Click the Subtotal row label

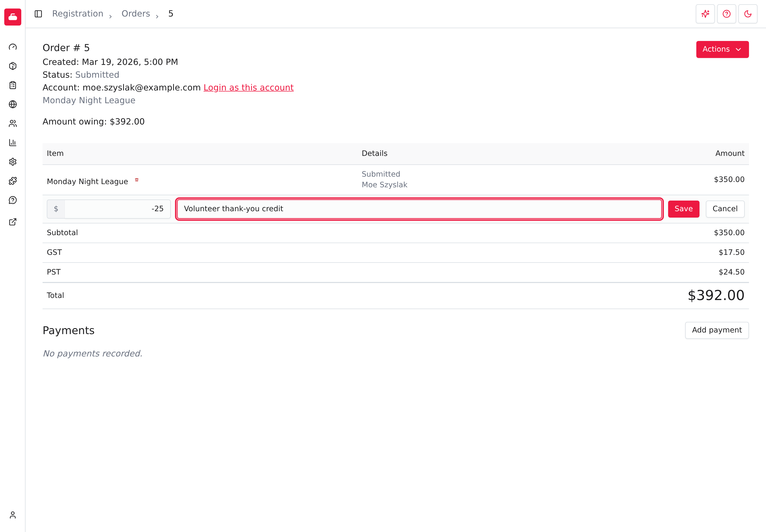coord(62,233)
